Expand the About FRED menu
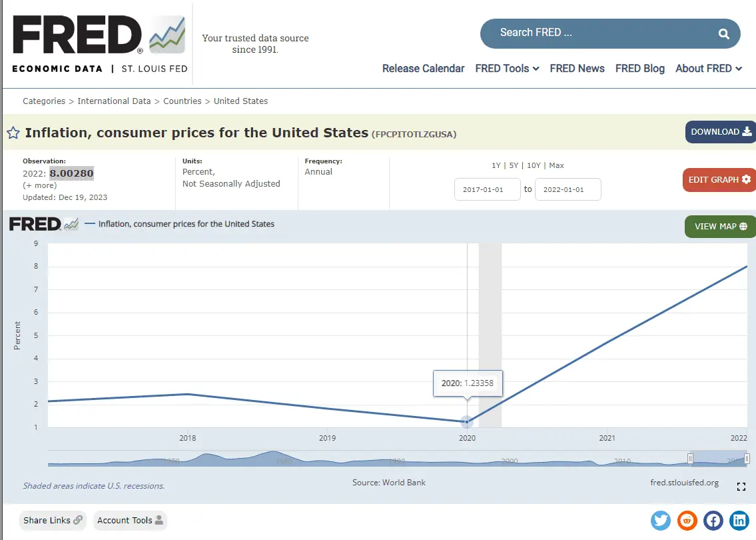 pos(708,69)
